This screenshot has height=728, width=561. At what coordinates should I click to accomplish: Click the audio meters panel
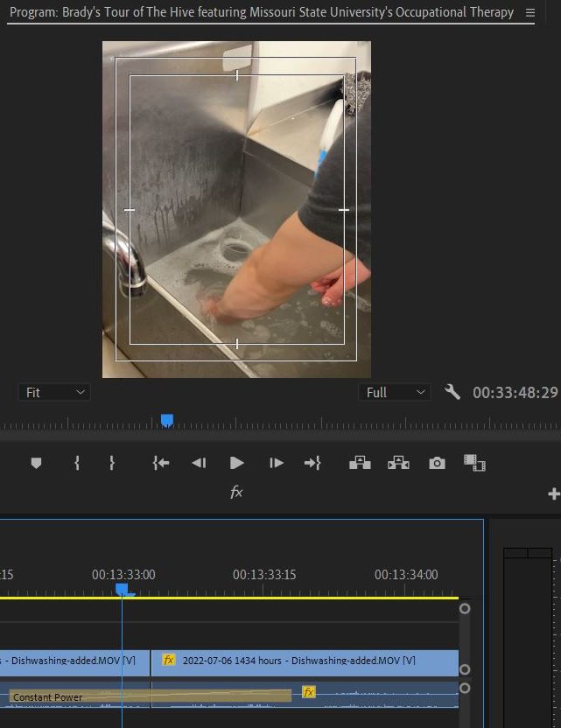(528, 638)
